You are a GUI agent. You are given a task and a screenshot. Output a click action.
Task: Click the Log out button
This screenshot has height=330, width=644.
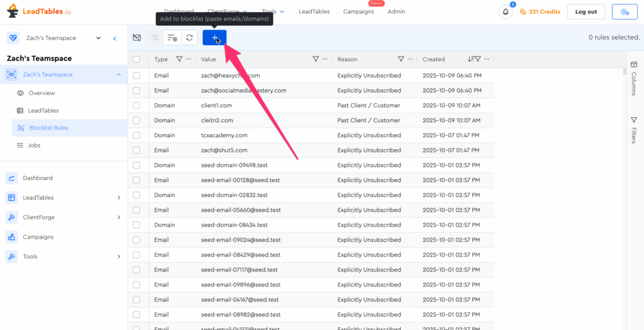586,12
